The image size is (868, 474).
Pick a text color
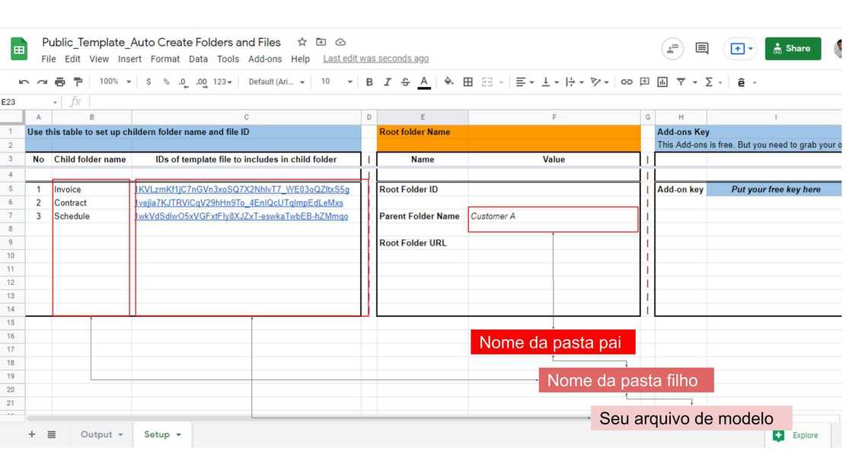coord(424,82)
